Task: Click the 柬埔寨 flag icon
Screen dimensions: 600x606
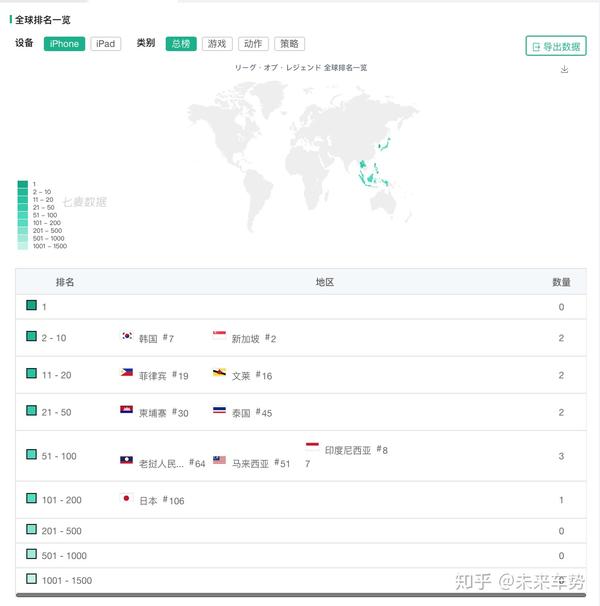Action: (127, 410)
